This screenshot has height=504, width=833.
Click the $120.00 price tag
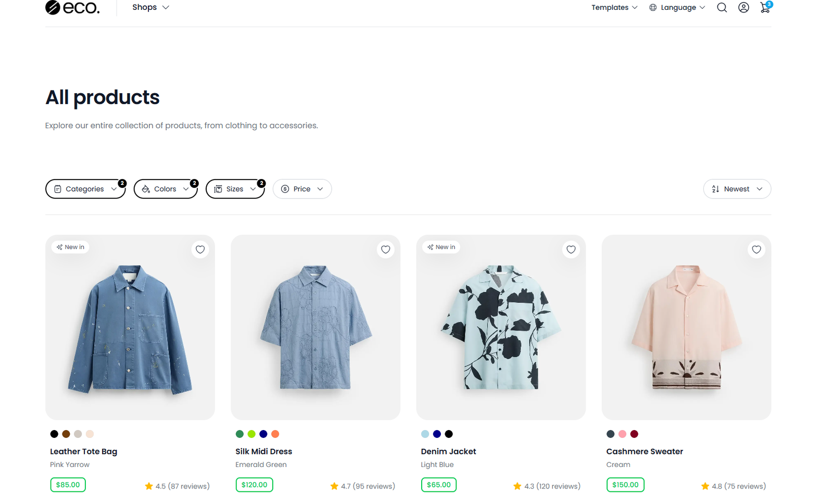[x=254, y=485]
